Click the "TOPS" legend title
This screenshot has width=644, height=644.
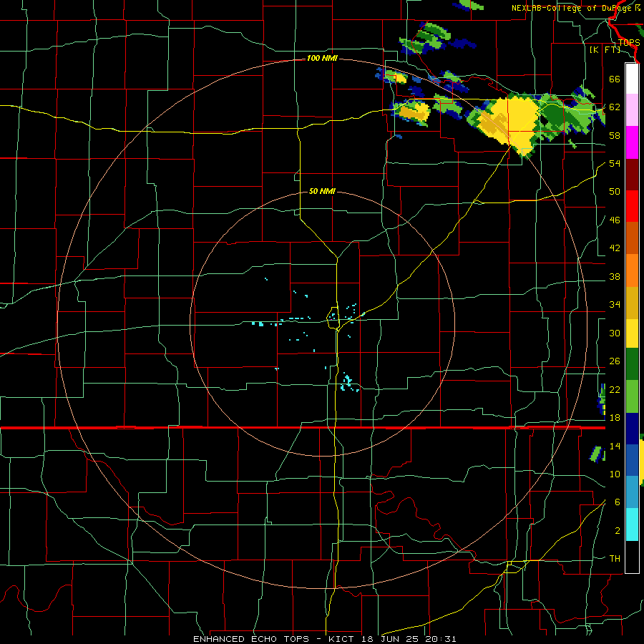(629, 43)
